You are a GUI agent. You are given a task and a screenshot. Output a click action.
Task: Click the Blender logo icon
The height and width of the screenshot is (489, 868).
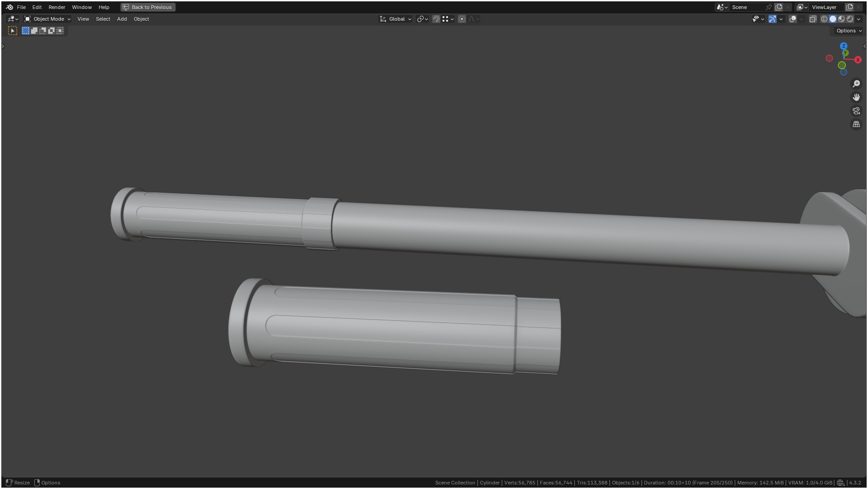pyautogui.click(x=9, y=7)
